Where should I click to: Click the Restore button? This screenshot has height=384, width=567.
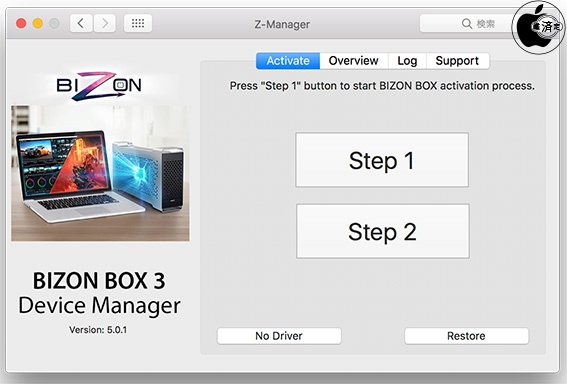466,336
